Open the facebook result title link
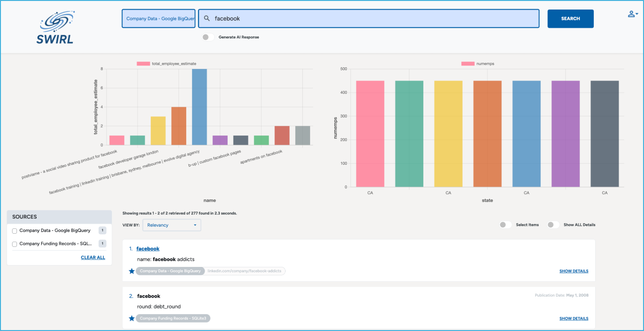This screenshot has width=644, height=331. (x=148, y=249)
